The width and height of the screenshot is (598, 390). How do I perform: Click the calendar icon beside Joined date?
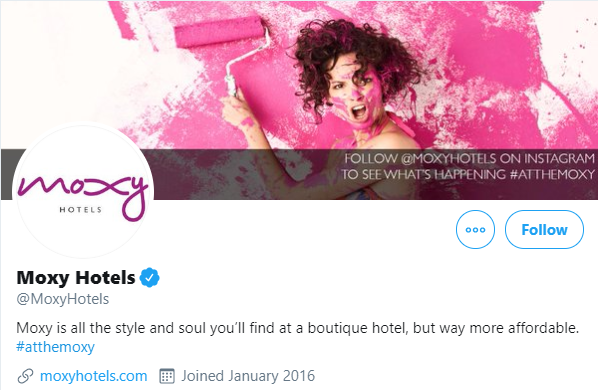pyautogui.click(x=167, y=376)
